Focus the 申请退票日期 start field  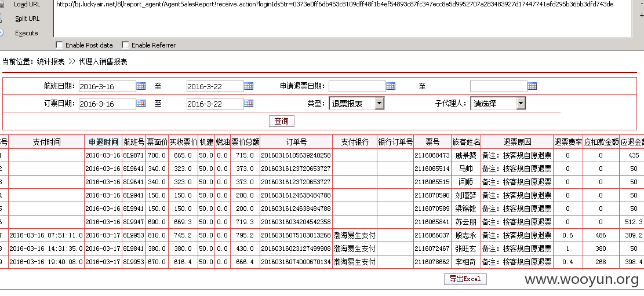(357, 86)
